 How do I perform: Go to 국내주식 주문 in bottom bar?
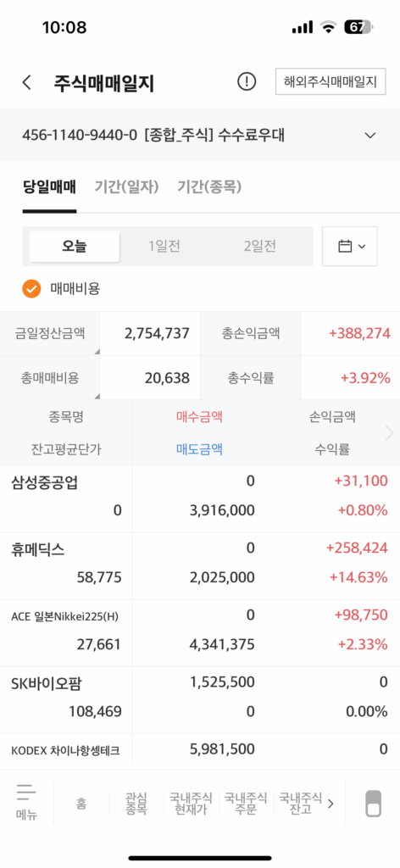point(245,804)
